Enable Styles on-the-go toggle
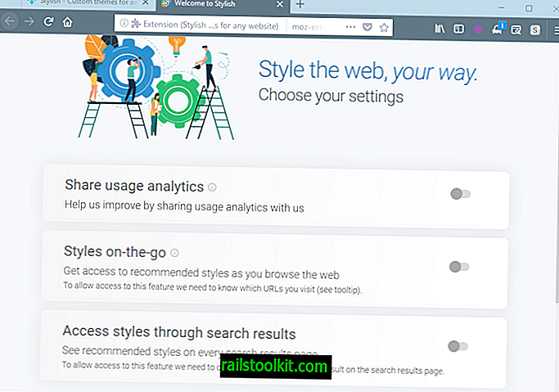 (x=459, y=267)
